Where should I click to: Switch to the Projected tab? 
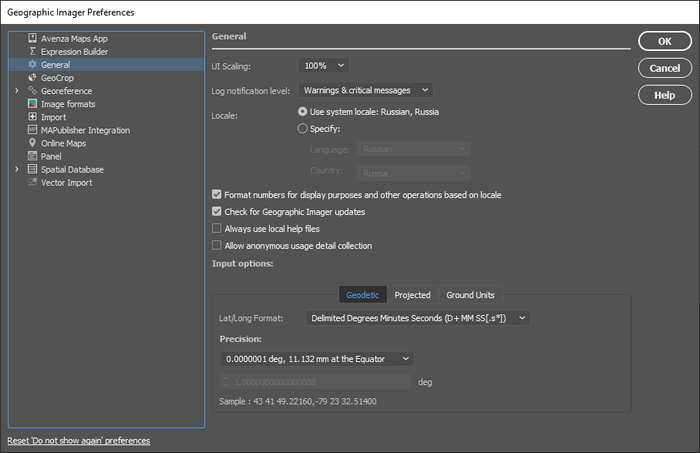(x=412, y=295)
